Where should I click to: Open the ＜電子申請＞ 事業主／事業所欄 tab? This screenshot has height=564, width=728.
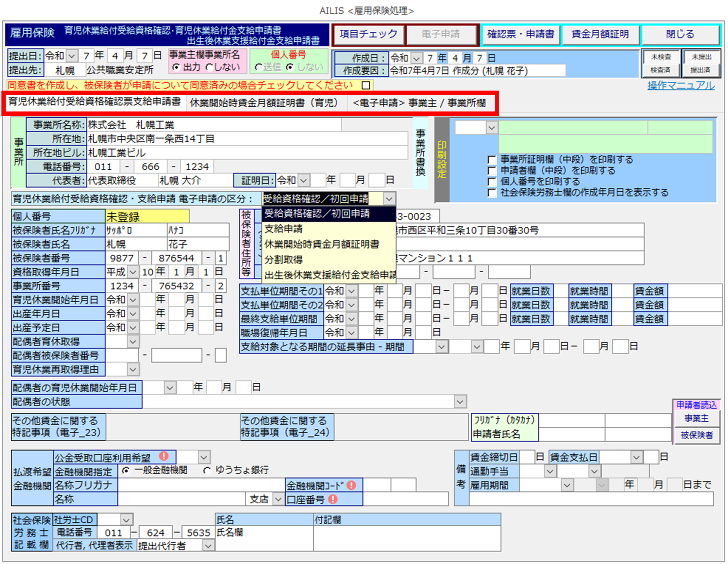(419, 103)
